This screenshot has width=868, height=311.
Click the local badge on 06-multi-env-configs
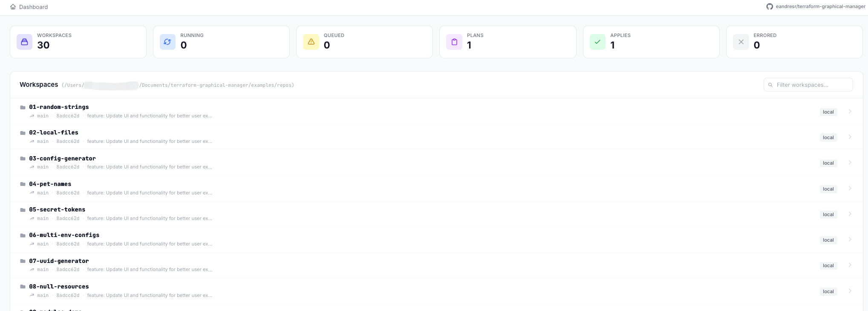(x=828, y=240)
